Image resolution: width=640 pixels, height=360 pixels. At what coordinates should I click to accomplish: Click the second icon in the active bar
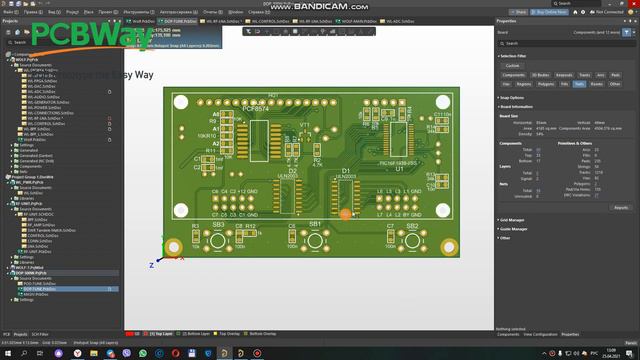click(258, 31)
